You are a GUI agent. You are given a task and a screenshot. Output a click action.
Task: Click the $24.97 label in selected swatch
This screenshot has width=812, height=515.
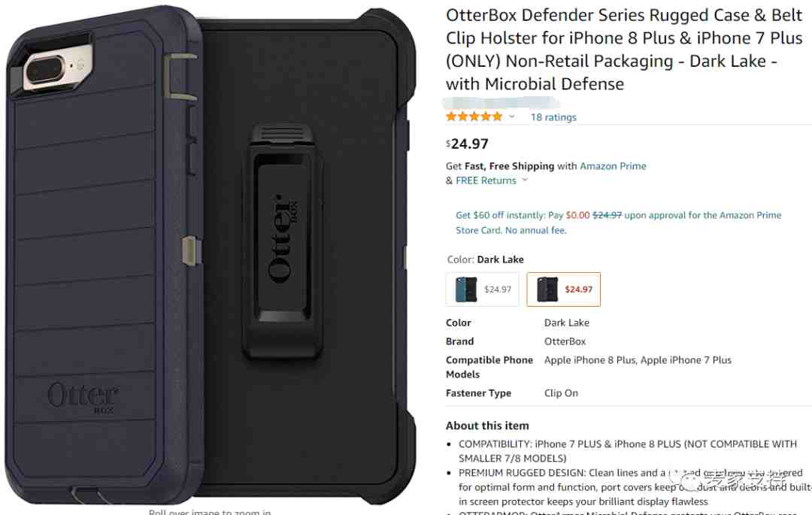pyautogui.click(x=578, y=289)
